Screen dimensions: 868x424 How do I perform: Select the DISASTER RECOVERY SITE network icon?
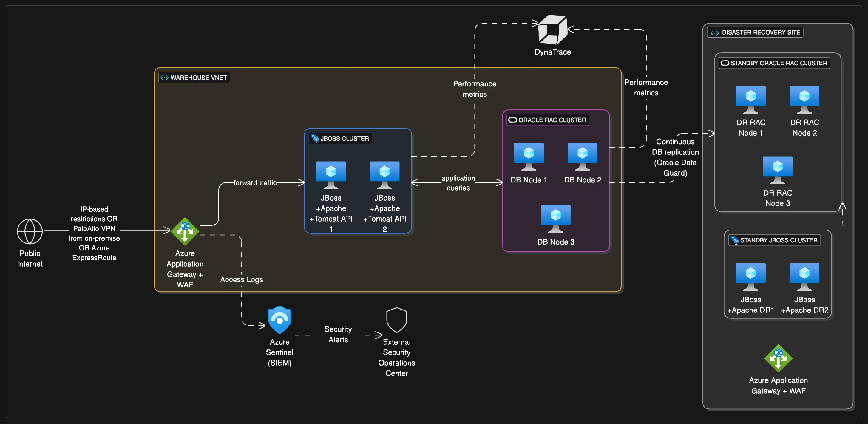pos(714,32)
